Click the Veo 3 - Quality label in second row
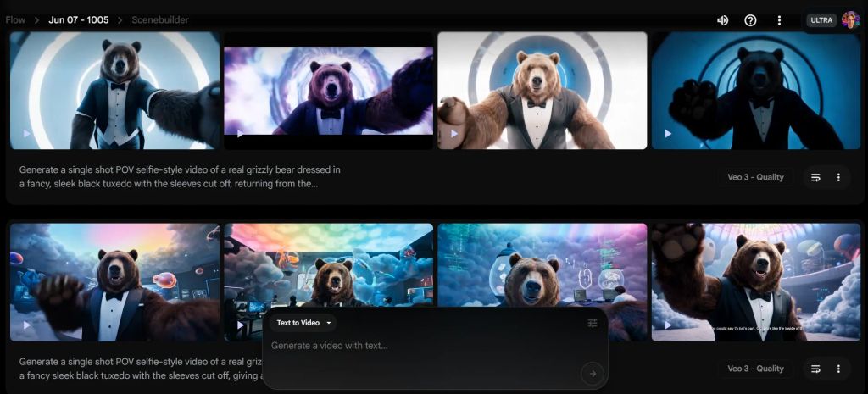Viewport: 868px width, 394px height. click(x=755, y=369)
